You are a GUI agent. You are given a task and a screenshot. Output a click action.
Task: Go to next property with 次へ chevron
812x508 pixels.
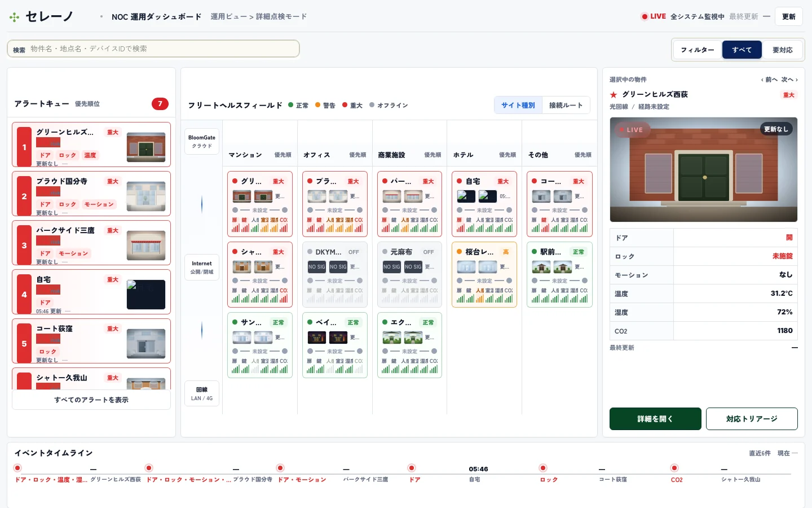click(x=789, y=80)
